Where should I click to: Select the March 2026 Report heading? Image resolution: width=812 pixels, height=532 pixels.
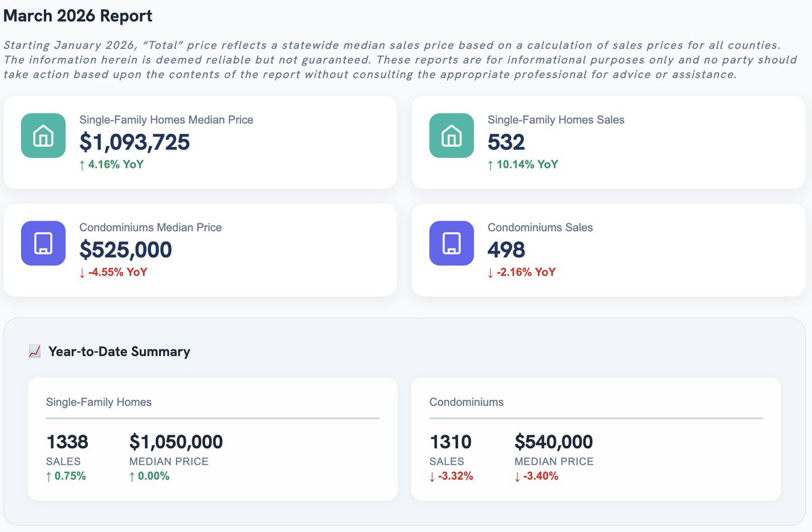pos(78,16)
